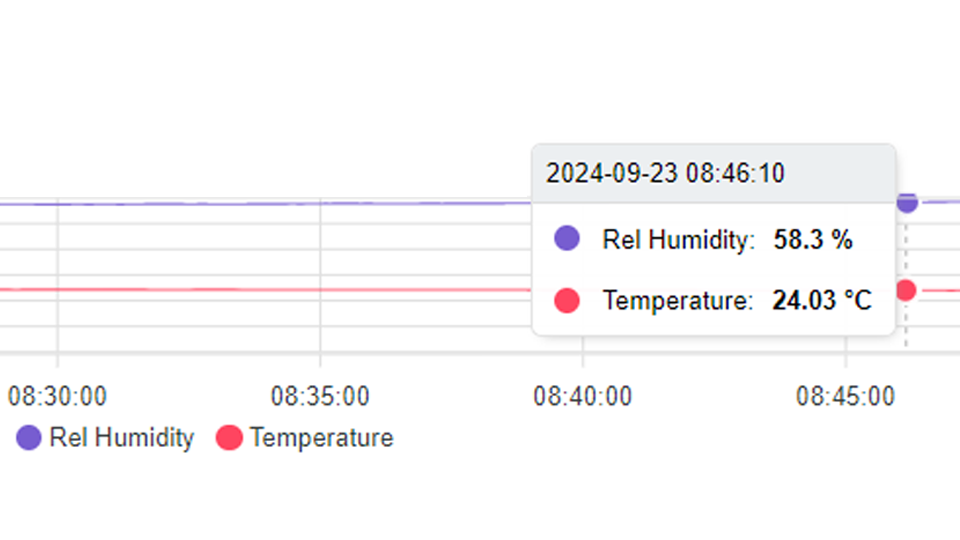This screenshot has height=540, width=960.
Task: Toggle Rel Humidity series via legend dot
Action: click(x=28, y=438)
